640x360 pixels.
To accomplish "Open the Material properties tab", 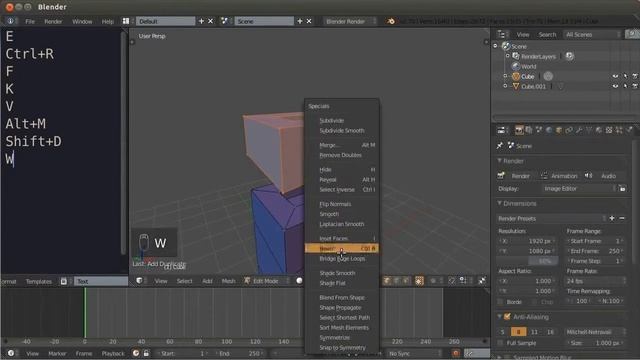I will tap(599, 130).
